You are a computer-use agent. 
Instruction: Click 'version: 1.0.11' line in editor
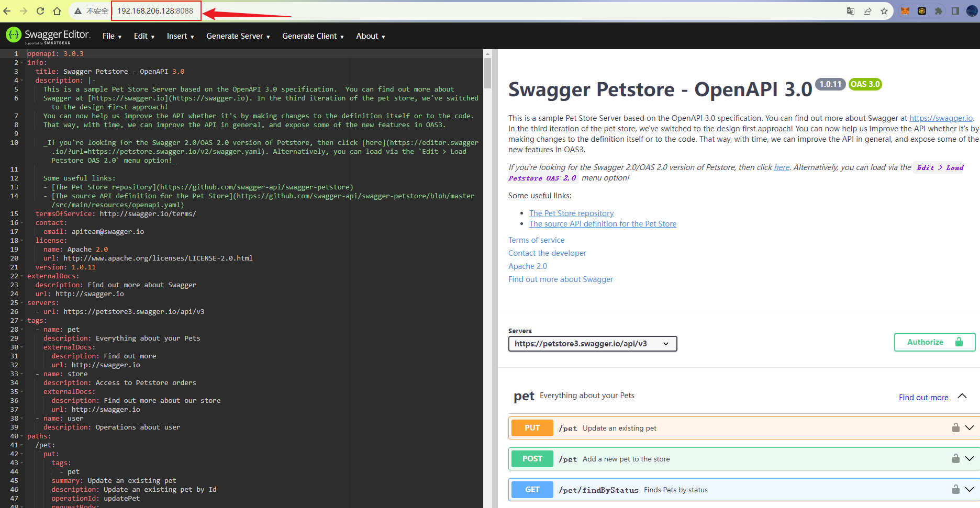pos(65,267)
